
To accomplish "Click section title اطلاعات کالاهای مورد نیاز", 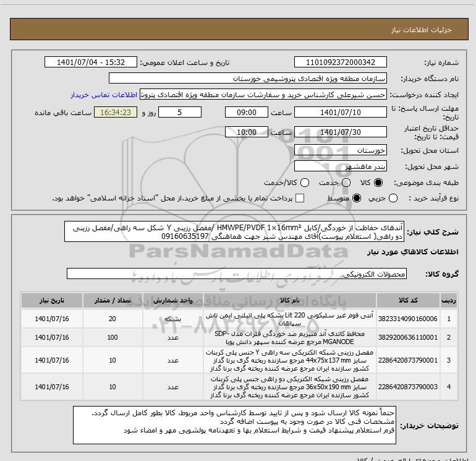I will click(x=412, y=252).
